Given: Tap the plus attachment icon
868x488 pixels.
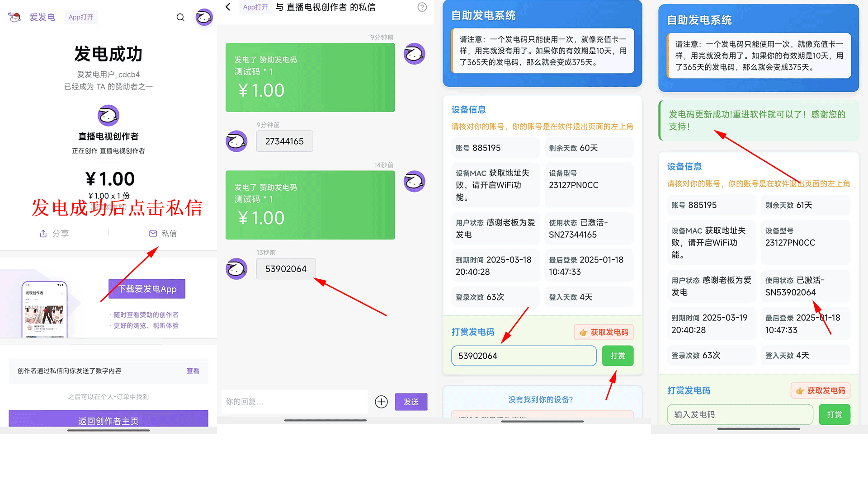Looking at the screenshot, I should tap(381, 402).
